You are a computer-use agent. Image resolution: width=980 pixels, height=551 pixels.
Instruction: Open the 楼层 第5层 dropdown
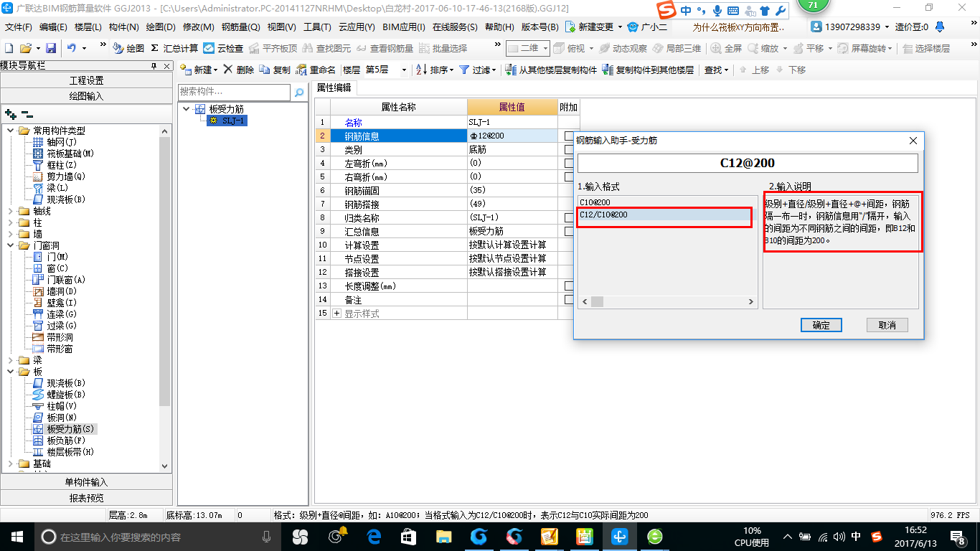click(404, 70)
